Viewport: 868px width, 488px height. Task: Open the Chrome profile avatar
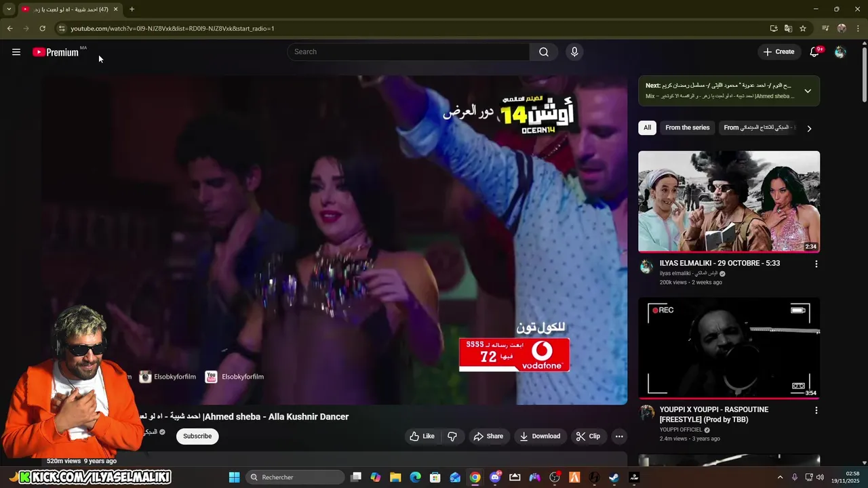[x=842, y=28]
